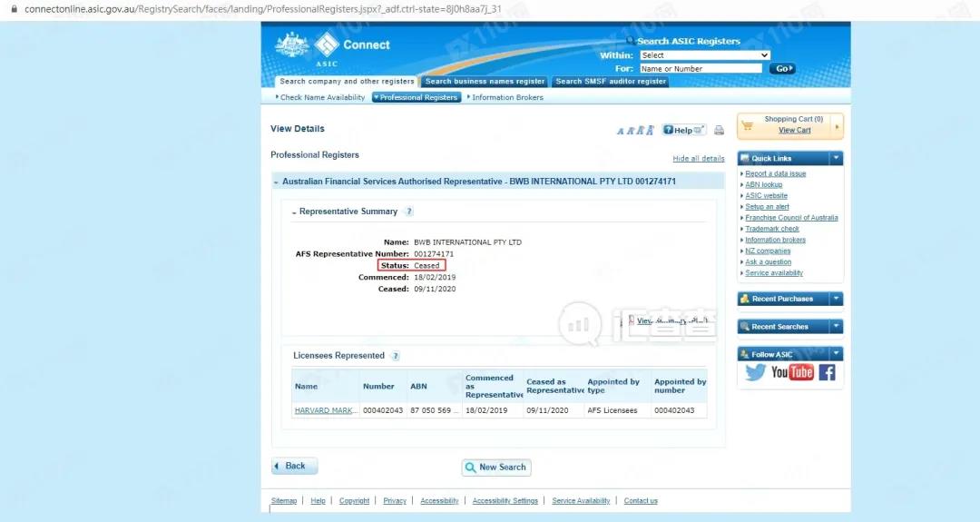The height and width of the screenshot is (522, 980).
Task: Collapse the Representative Summary section
Action: [x=294, y=212]
